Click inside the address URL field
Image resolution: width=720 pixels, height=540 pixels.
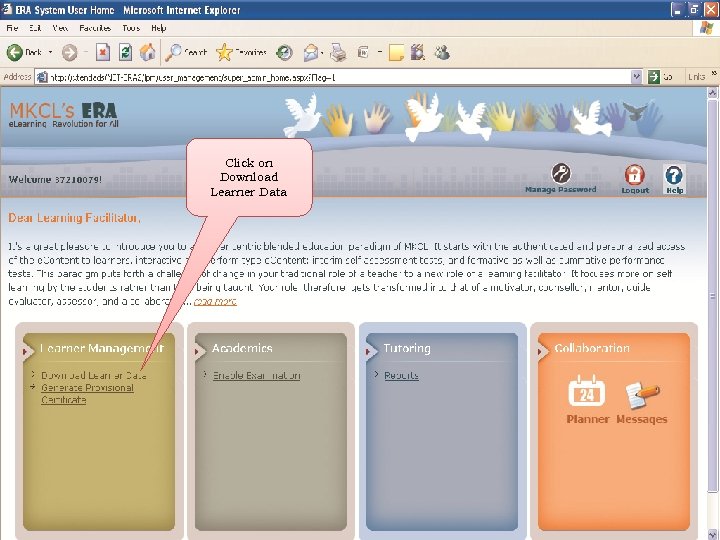(339, 77)
